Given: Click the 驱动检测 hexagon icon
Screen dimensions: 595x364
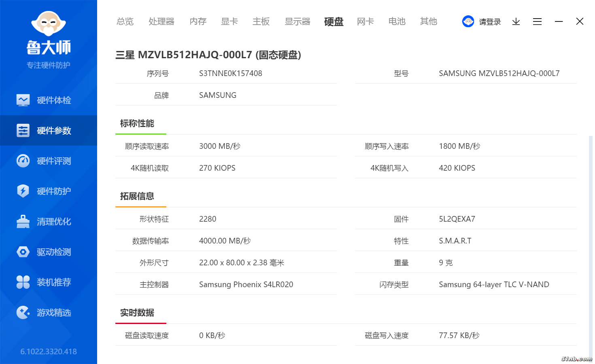Looking at the screenshot, I should (23, 252).
